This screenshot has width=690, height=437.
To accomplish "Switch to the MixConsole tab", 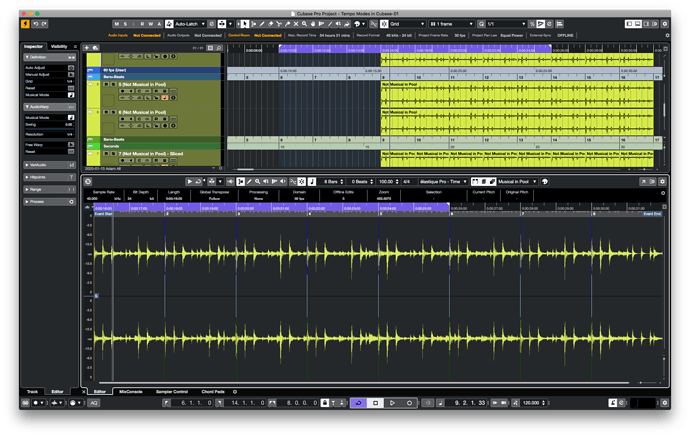I will click(x=129, y=391).
